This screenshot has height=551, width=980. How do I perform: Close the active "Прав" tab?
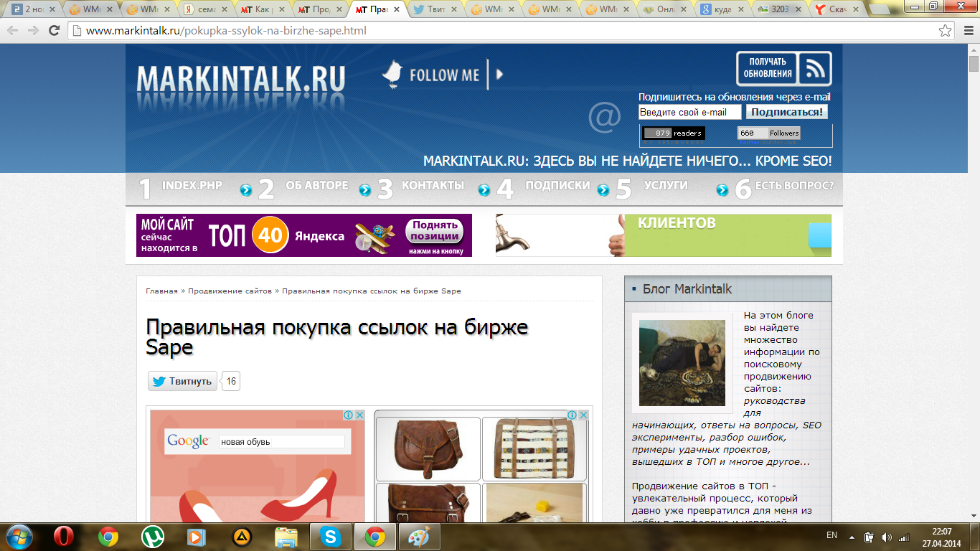pos(395,10)
